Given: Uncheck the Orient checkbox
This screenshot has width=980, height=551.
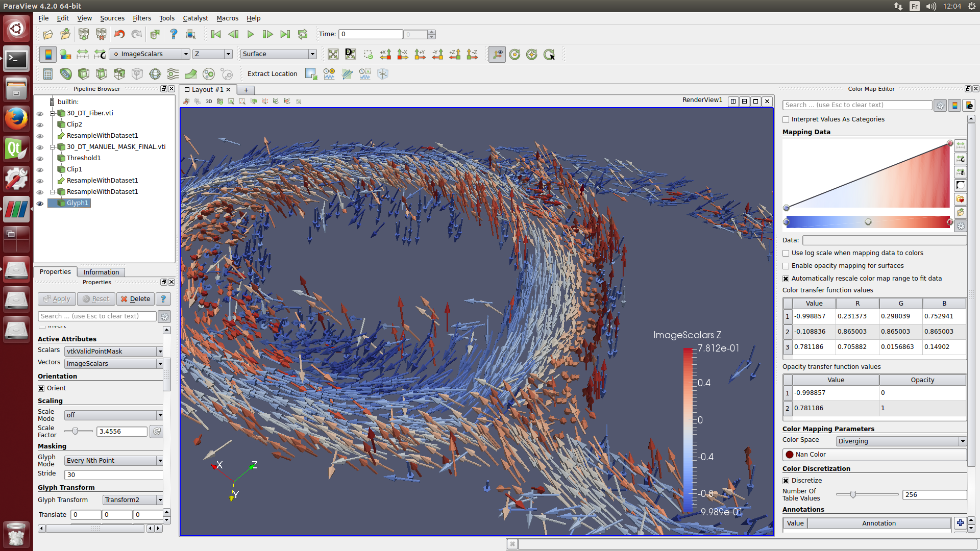Looking at the screenshot, I should tap(41, 388).
